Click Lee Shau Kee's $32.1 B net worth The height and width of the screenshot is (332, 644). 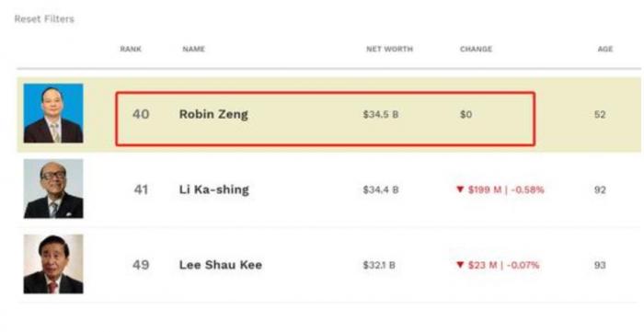tap(379, 265)
